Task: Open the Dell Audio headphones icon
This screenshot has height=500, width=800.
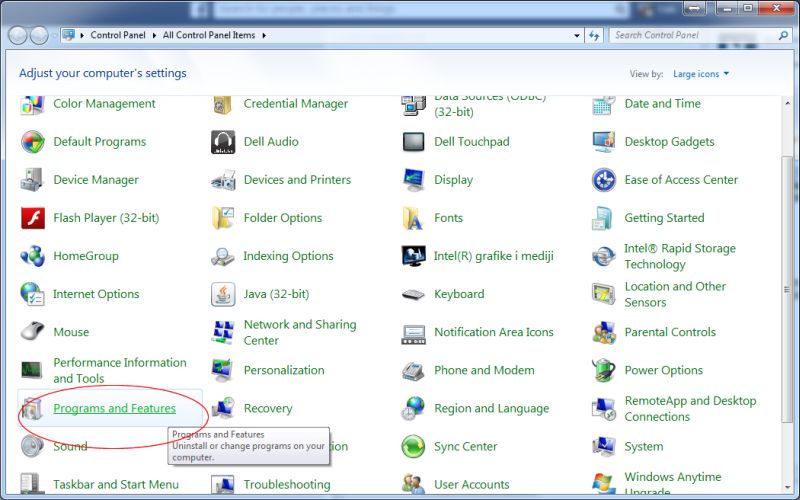Action: pos(223,142)
